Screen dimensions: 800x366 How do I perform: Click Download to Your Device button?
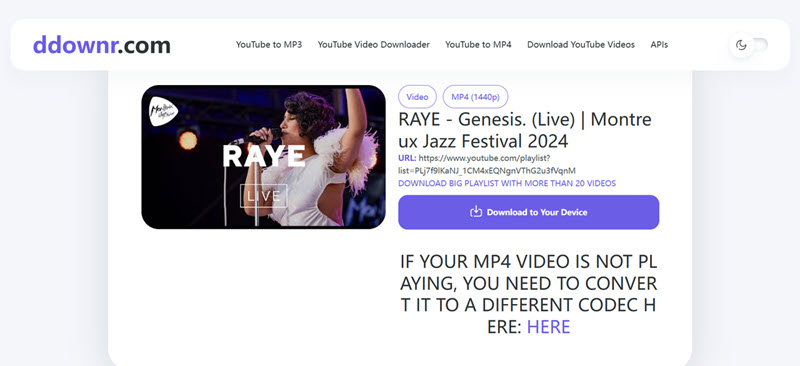tap(529, 212)
